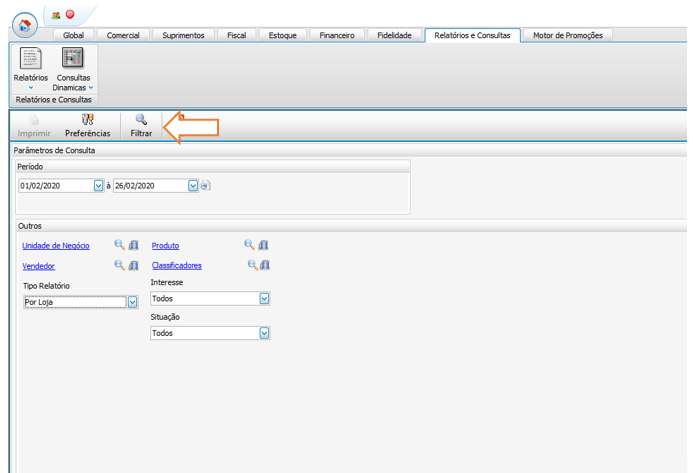Open list icon beside Produto
The width and height of the screenshot is (693, 473).
263,245
